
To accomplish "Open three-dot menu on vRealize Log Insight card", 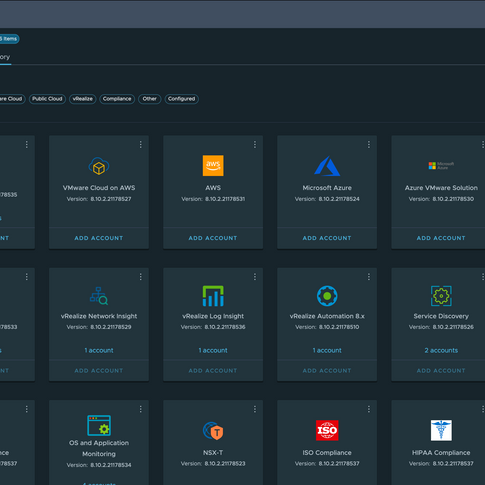I will (255, 277).
